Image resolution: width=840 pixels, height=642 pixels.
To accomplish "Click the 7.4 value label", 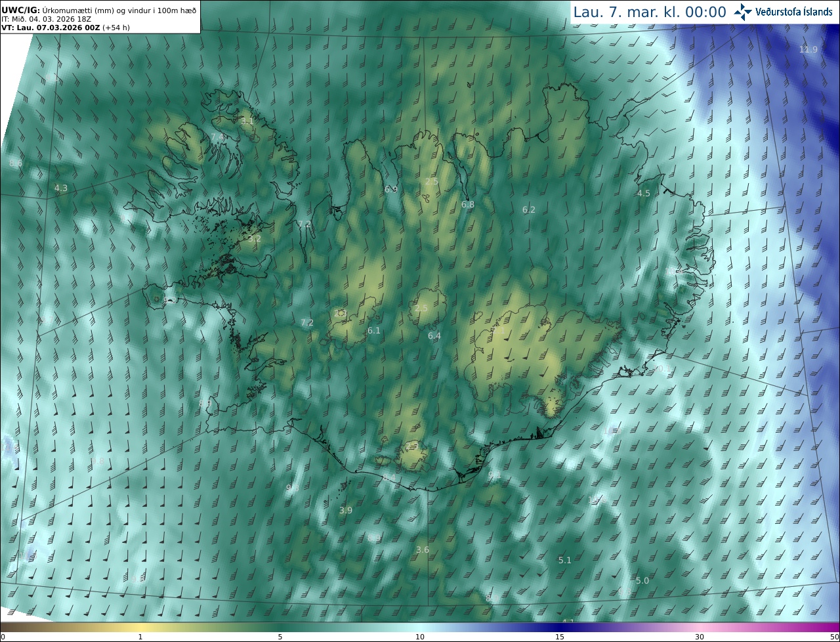I will [217, 137].
